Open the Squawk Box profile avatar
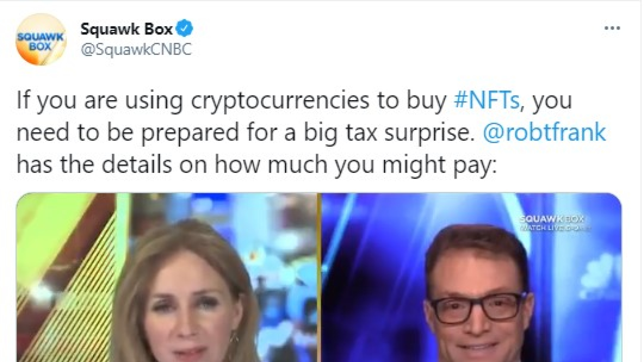The width and height of the screenshot is (644, 362). [x=41, y=39]
